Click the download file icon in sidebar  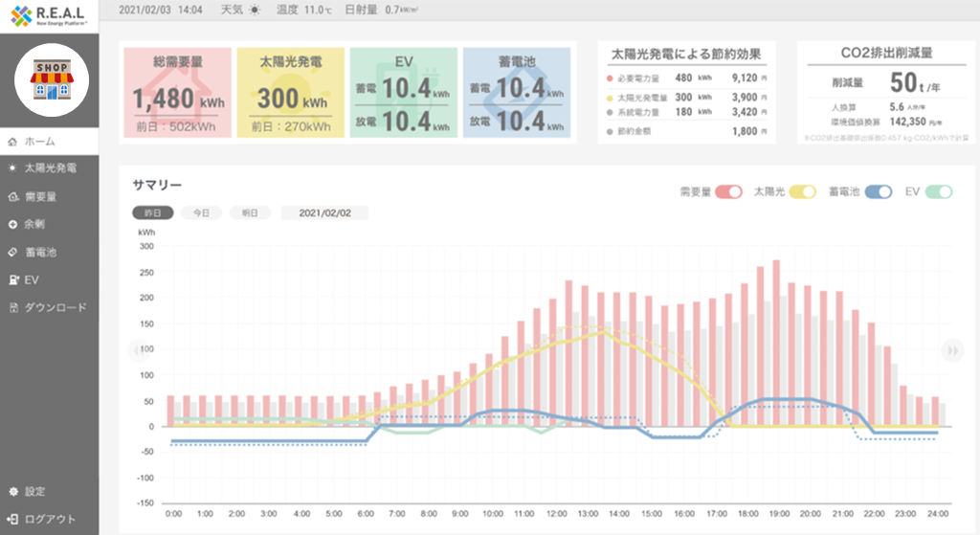click(x=12, y=308)
